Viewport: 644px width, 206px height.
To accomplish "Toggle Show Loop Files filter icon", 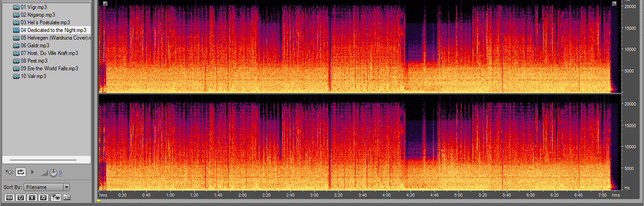I will (x=21, y=197).
